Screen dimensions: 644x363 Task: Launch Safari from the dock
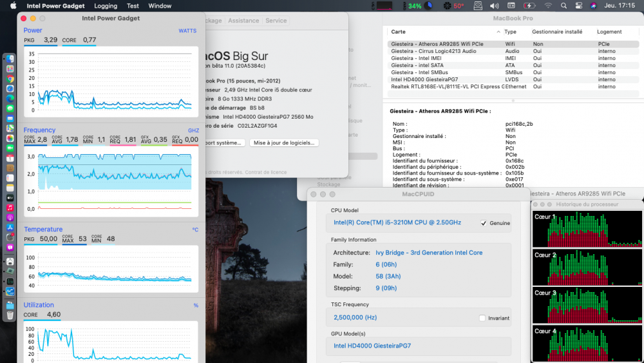click(x=10, y=88)
